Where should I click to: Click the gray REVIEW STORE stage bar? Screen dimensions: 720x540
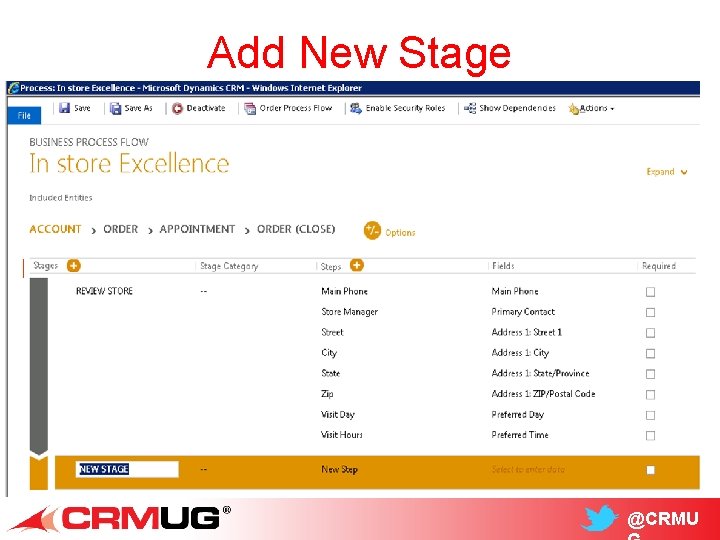pos(39,366)
